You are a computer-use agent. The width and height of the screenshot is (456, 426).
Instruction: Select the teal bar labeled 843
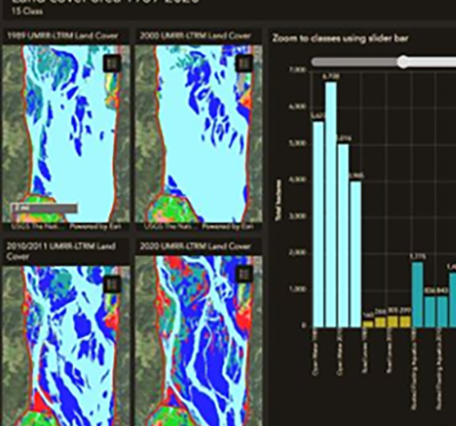pyautogui.click(x=442, y=311)
